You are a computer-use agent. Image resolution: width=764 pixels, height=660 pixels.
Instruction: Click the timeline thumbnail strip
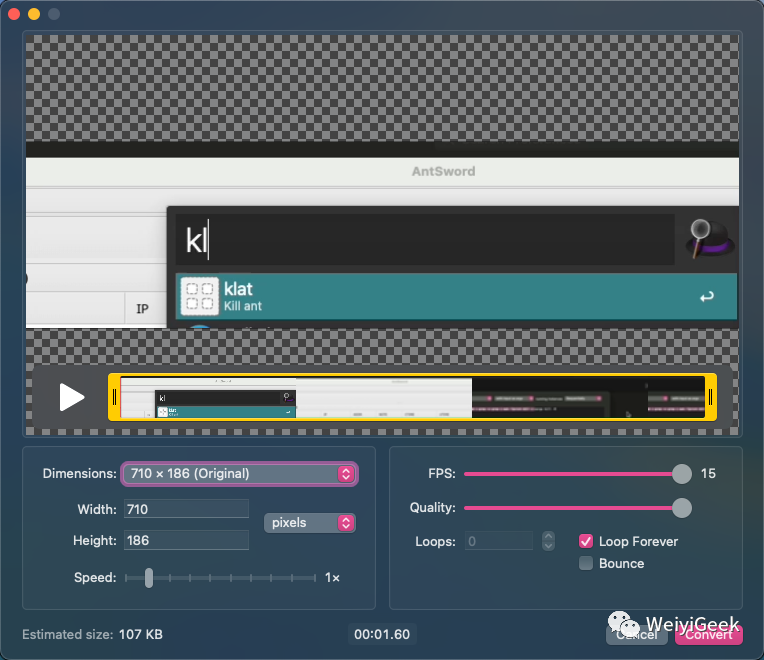[413, 397]
